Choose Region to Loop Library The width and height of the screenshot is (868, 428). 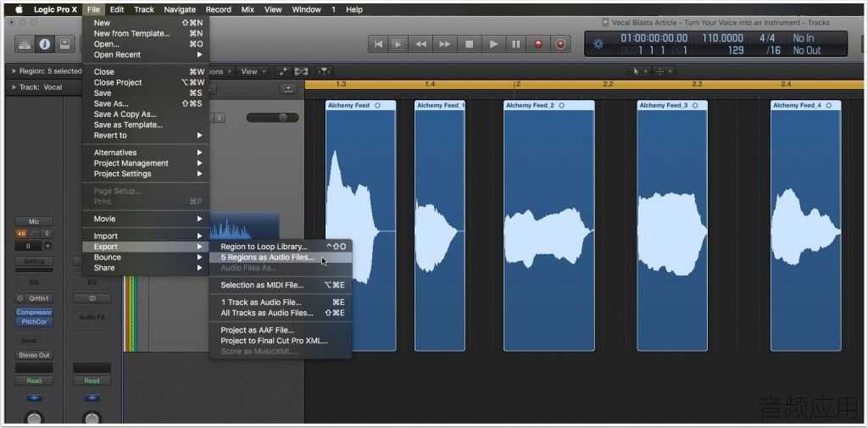click(x=280, y=247)
